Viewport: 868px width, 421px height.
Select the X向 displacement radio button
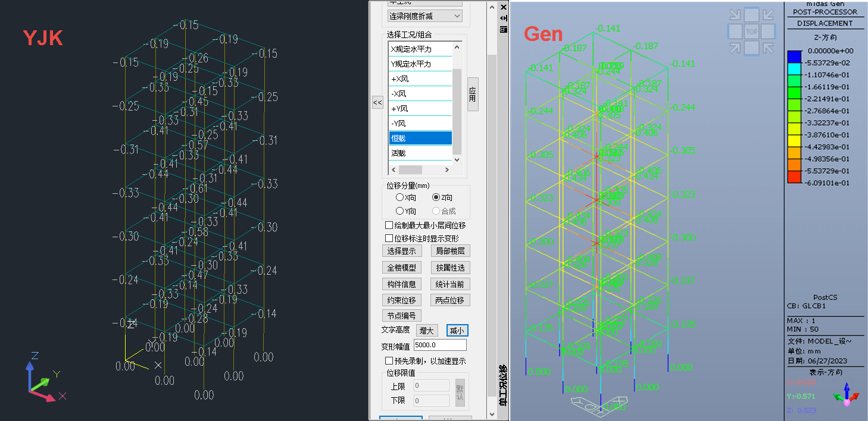[400, 197]
